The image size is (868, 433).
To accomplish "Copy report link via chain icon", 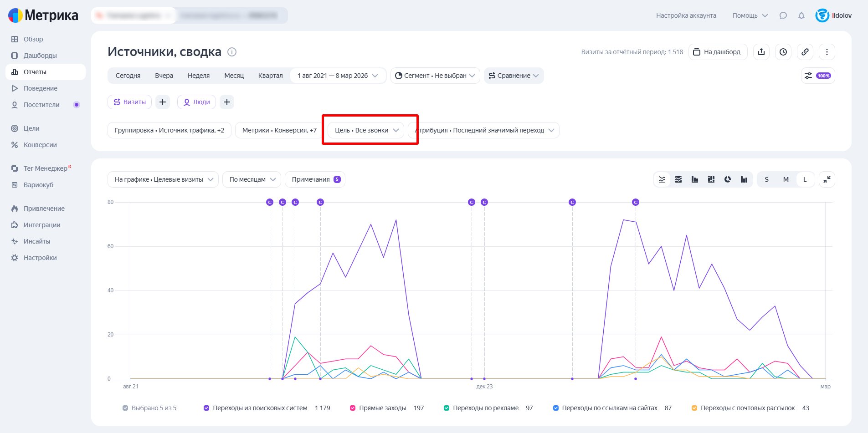I will coord(805,52).
